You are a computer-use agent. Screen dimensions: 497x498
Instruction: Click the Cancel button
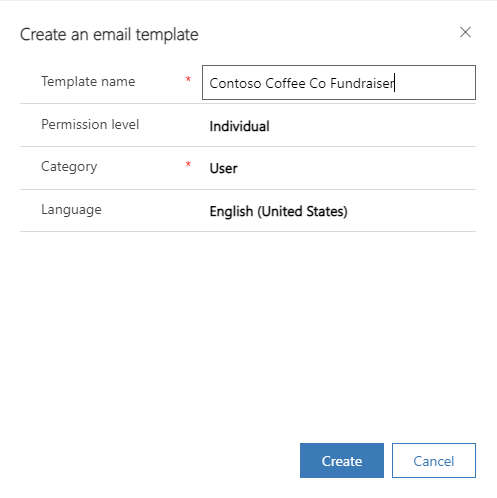pyautogui.click(x=434, y=460)
